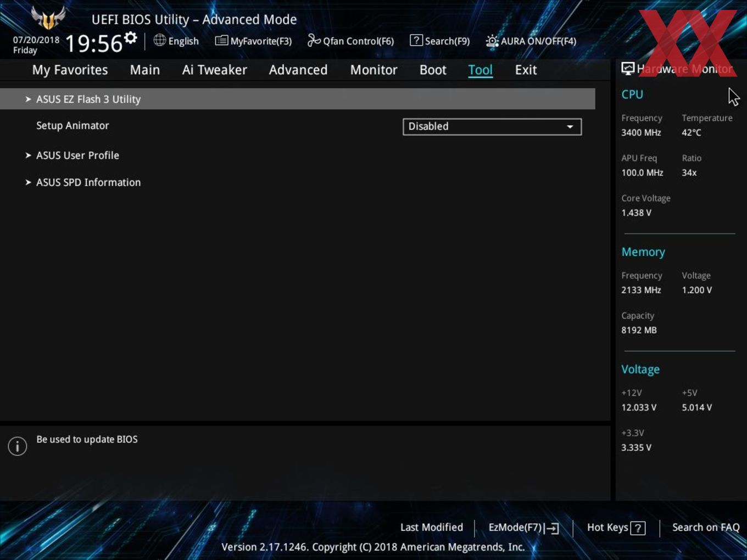Click the +5V value 5.014 V
Viewport: 747px width, 560px height.
pyautogui.click(x=697, y=407)
